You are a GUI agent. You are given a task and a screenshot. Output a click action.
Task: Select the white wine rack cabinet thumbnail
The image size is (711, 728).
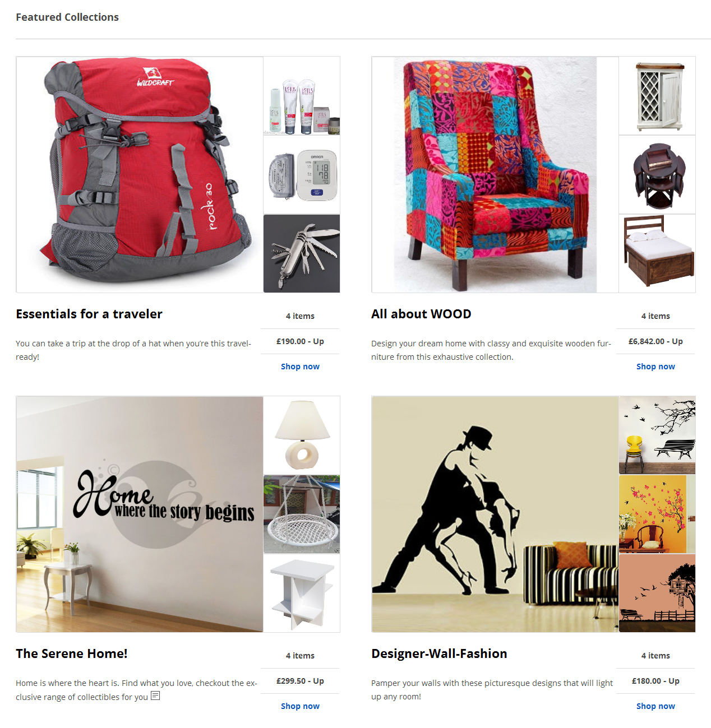(657, 96)
